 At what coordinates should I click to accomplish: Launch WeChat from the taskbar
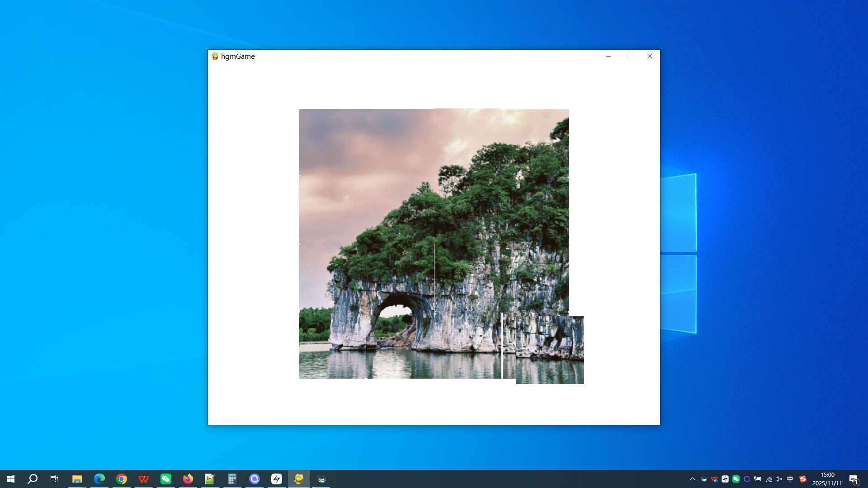point(166,479)
